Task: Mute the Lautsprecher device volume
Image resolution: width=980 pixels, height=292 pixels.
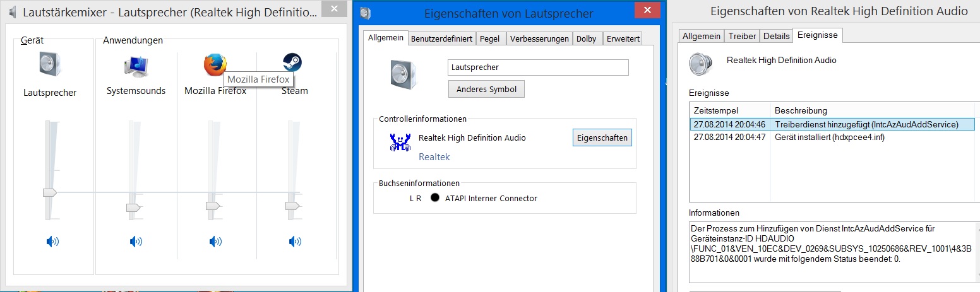Action: [53, 240]
